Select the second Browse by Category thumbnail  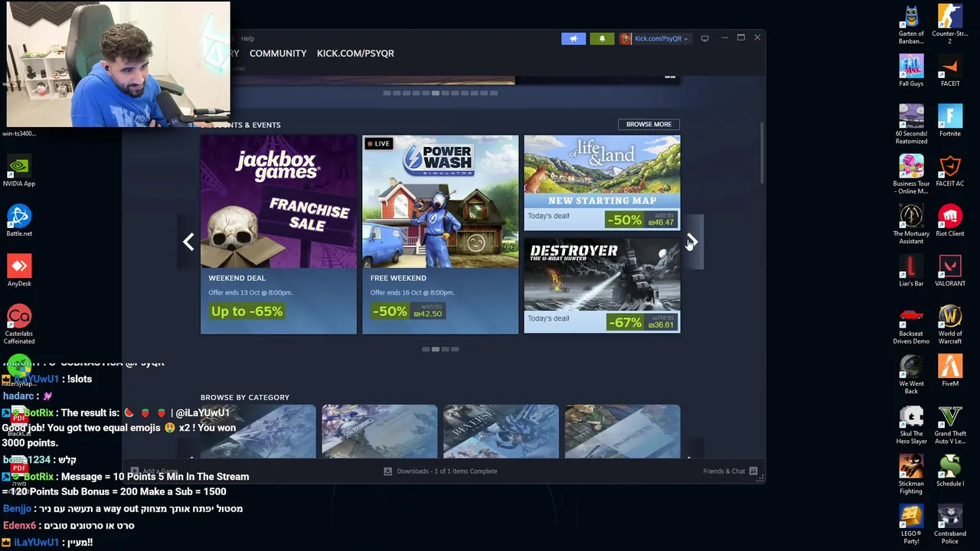[x=380, y=432]
